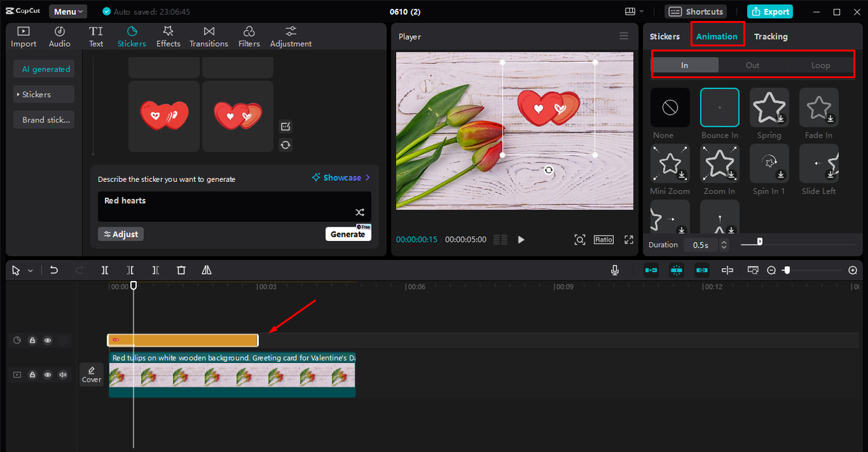Screen dimensions: 868x452
Task: Select the orange sticker clip on timeline
Action: click(183, 340)
